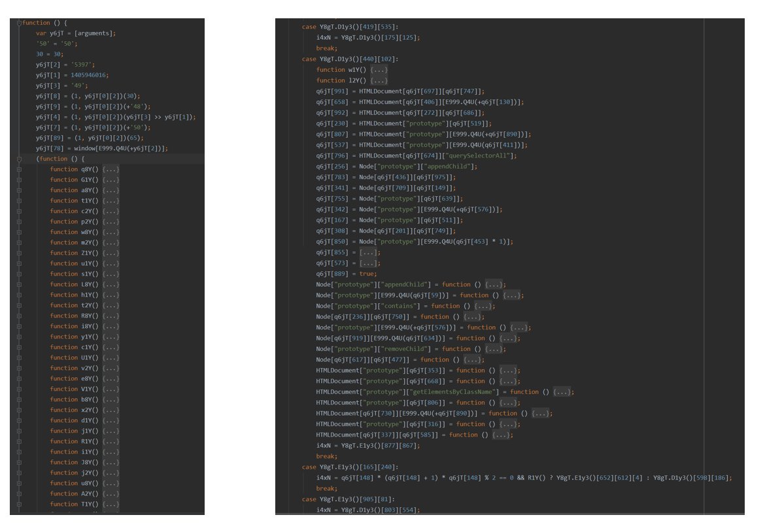Click string '5397' assigned to y6jT[2]
This screenshot has width=782, height=532.
[x=82, y=65]
